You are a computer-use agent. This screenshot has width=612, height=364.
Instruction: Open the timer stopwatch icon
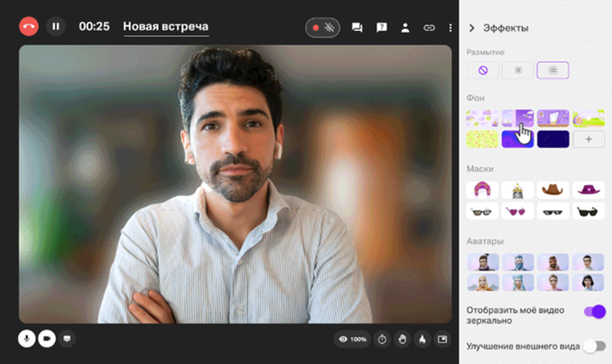(382, 340)
